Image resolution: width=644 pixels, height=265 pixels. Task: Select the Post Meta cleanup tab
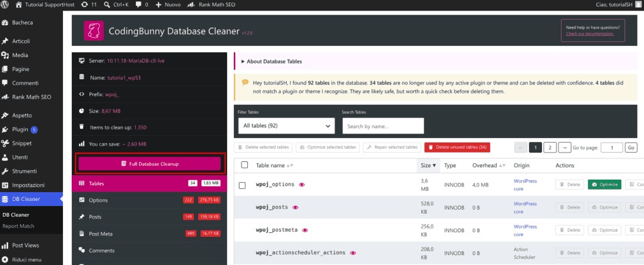click(150, 234)
